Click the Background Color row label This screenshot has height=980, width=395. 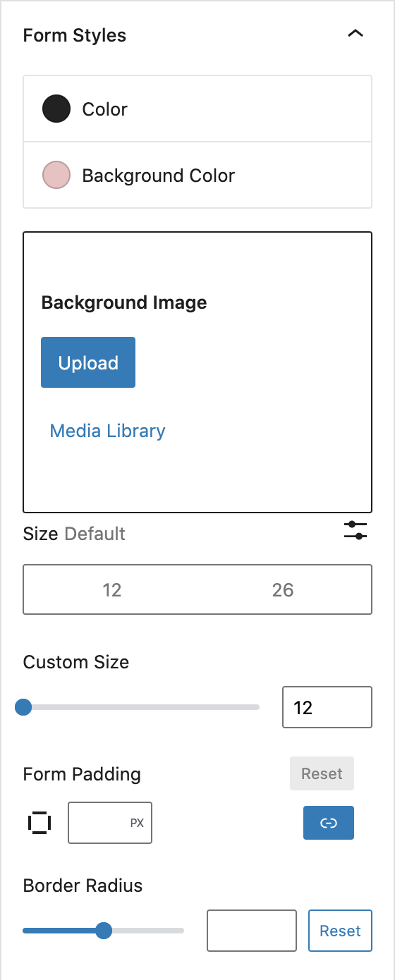(159, 176)
